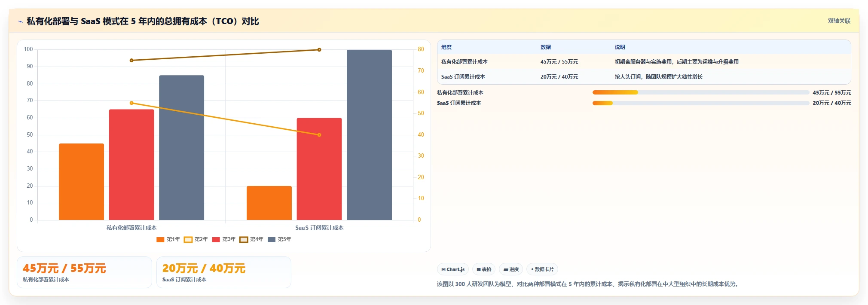Click the footnote about 300 人研发团队
868x305 pixels.
pos(587,284)
